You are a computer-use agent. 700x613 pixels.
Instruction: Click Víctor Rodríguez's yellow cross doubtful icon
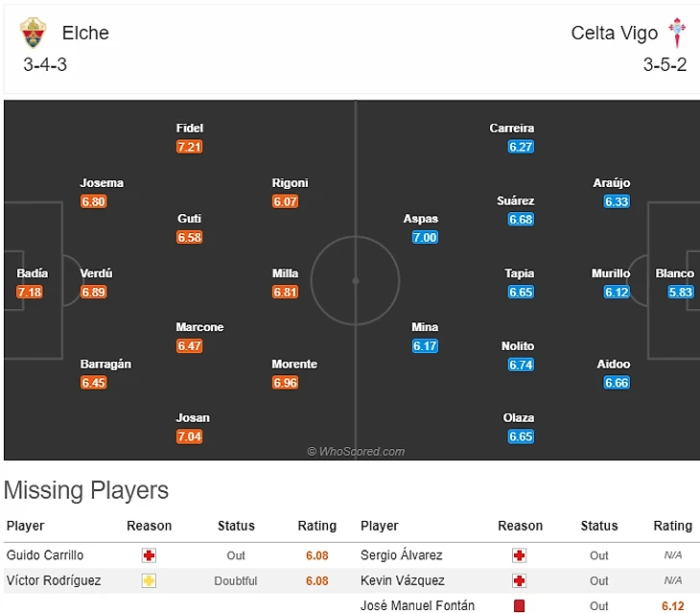[x=149, y=580]
